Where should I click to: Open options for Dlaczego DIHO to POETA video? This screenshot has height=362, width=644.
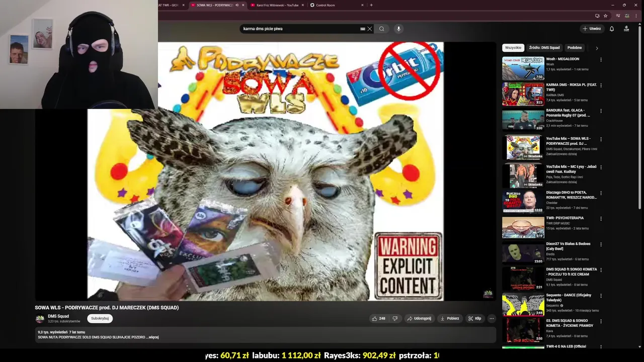[601, 193]
